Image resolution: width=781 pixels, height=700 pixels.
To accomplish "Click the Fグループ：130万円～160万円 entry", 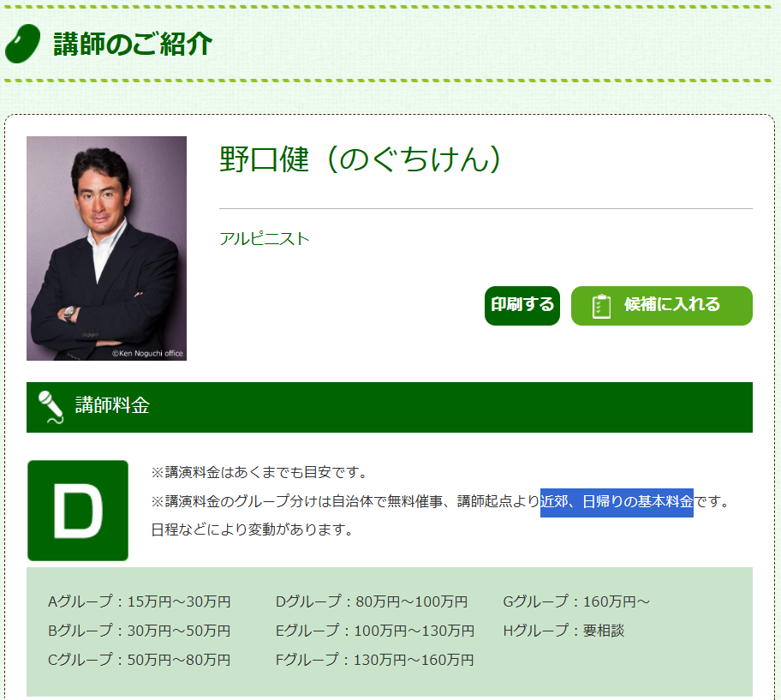I will (x=375, y=660).
